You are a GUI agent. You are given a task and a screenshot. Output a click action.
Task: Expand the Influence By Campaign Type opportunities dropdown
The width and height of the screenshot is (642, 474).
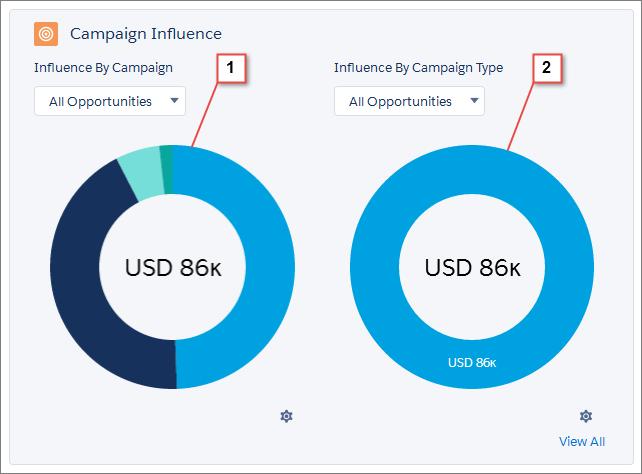(409, 101)
